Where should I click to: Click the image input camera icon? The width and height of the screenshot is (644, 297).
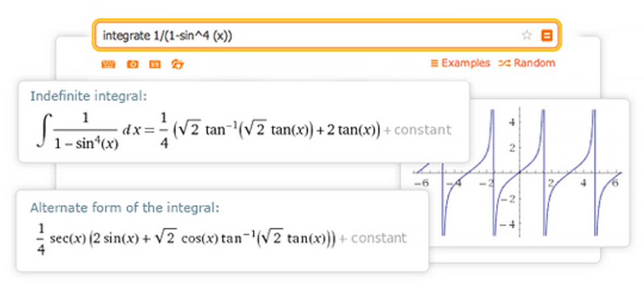click(x=132, y=64)
